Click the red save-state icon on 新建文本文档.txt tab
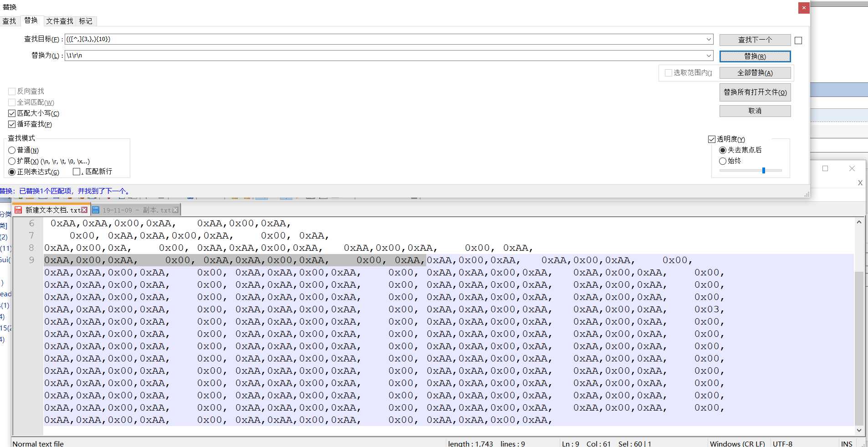Viewport: 868px width, 447px height. tap(18, 210)
